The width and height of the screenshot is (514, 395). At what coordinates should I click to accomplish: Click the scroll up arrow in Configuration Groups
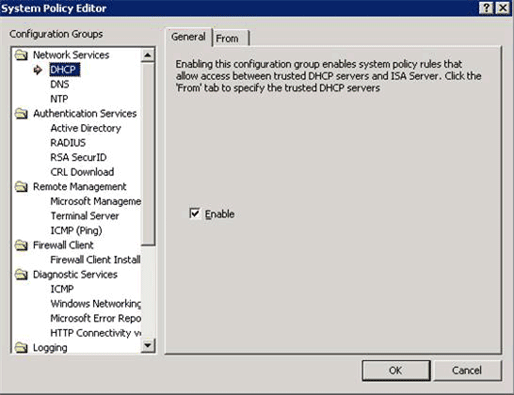point(148,55)
